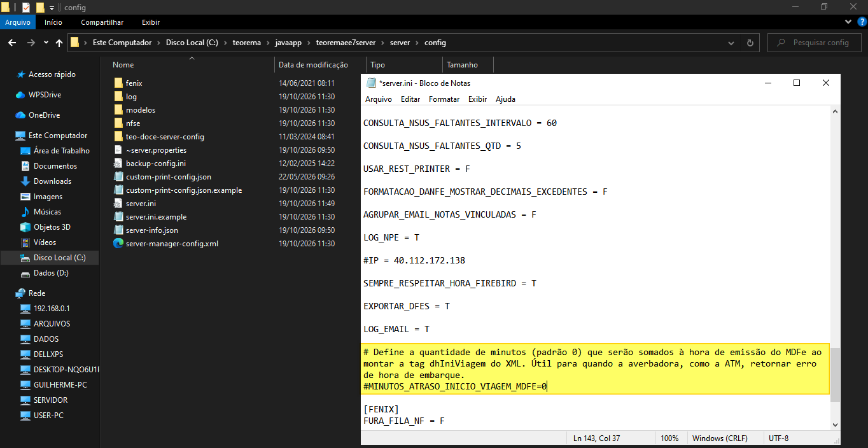The height and width of the screenshot is (448, 868).
Task: Open the Compartilhar ribbon tab
Action: tap(102, 22)
